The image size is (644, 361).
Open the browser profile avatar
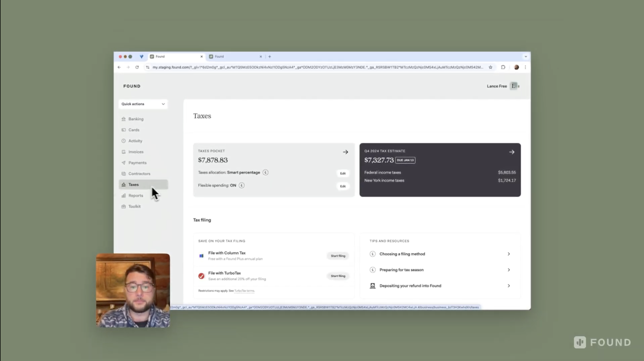click(516, 67)
